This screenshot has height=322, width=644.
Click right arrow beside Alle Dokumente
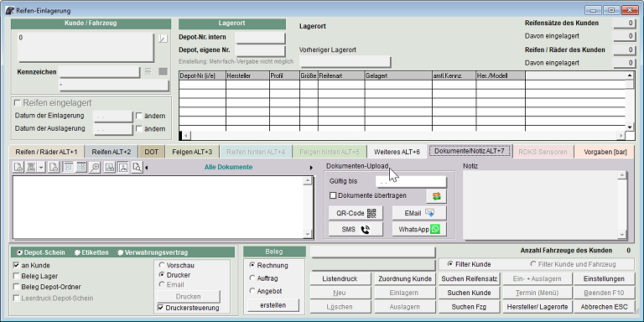click(x=311, y=168)
